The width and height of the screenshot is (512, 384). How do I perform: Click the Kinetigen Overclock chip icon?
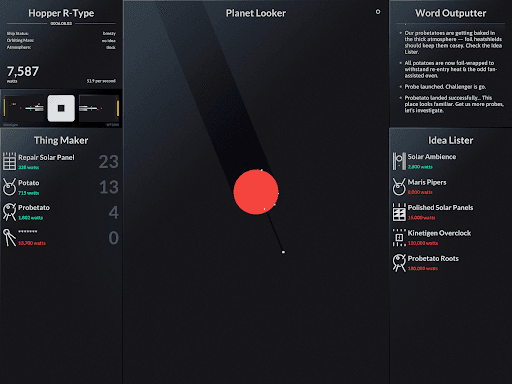coord(399,237)
